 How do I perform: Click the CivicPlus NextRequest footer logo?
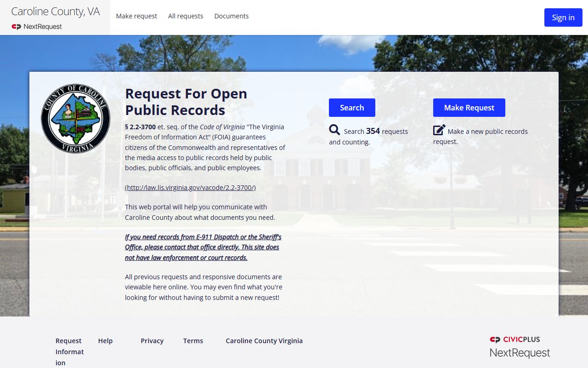(x=520, y=347)
